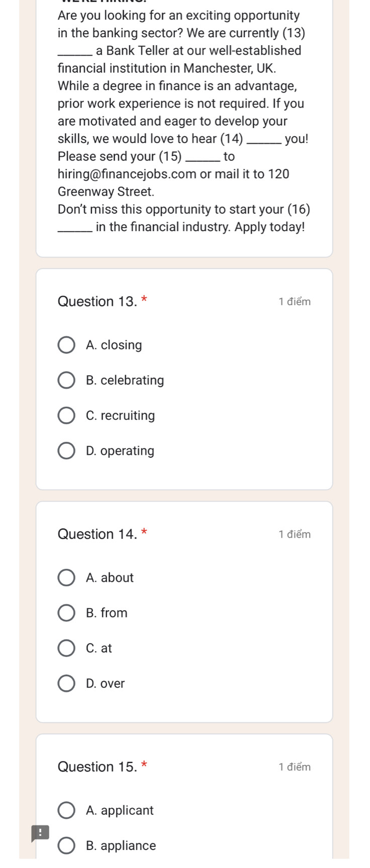Screen dimensions: 370x868
Task: Click the red asterisk beside Question 13
Action: click(144, 300)
